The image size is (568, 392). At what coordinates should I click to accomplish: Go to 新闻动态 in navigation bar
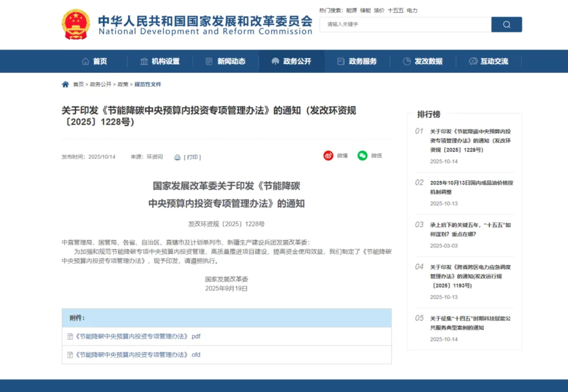pyautogui.click(x=226, y=62)
